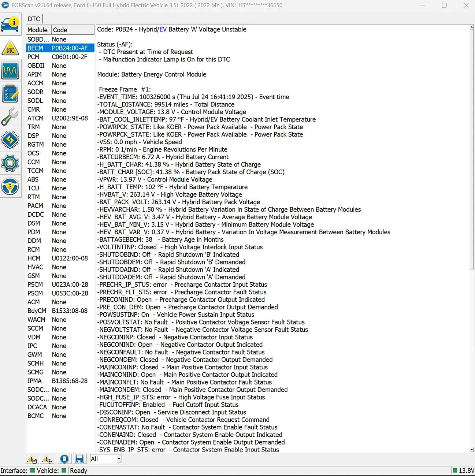Click the trash can clear DTCs button
Viewport: 475px width, 476px height.
[x=64, y=459]
